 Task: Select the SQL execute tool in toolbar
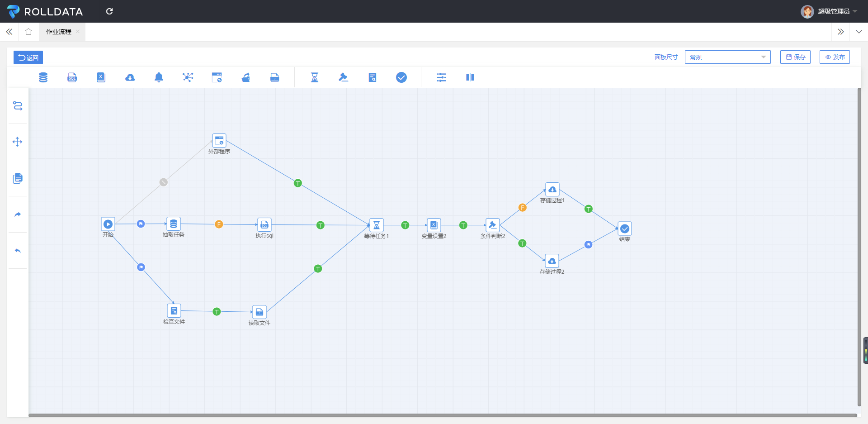point(72,77)
